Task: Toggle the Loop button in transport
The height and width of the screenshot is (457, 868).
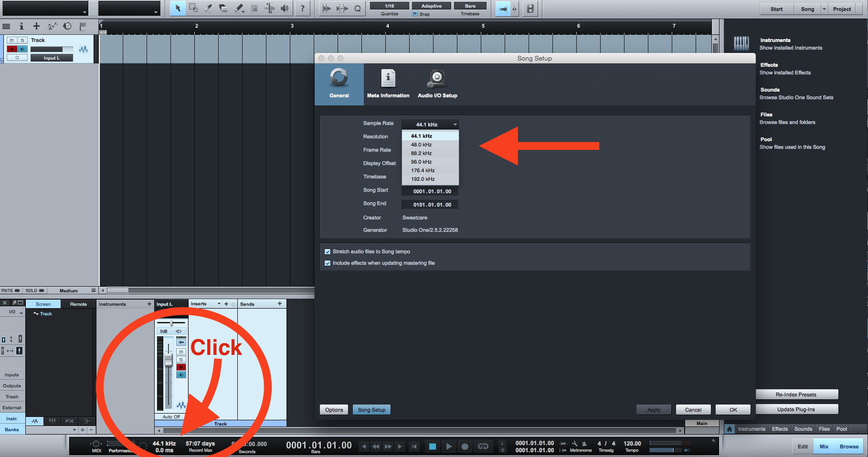Action: (483, 447)
